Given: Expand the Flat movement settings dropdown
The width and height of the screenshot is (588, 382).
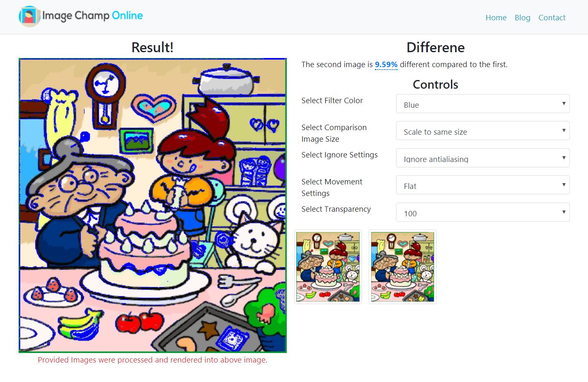Looking at the screenshot, I should point(482,185).
